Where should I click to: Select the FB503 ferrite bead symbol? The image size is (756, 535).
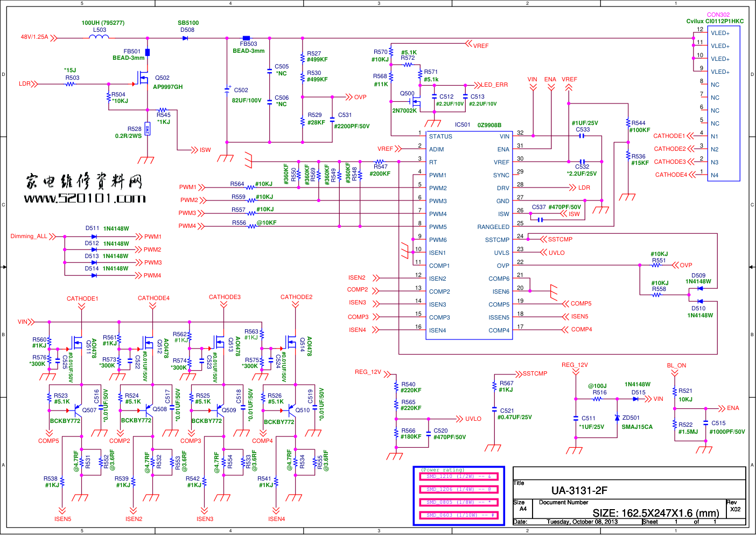(x=247, y=38)
